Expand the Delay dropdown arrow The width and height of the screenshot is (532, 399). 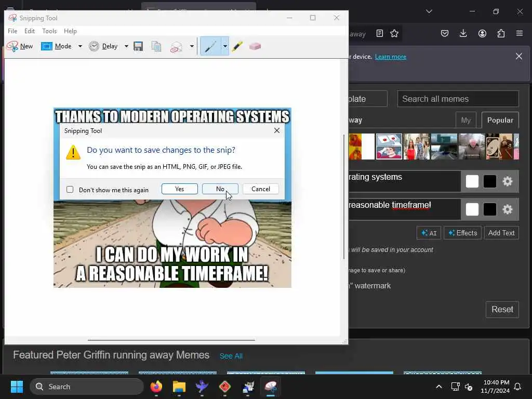(x=126, y=46)
